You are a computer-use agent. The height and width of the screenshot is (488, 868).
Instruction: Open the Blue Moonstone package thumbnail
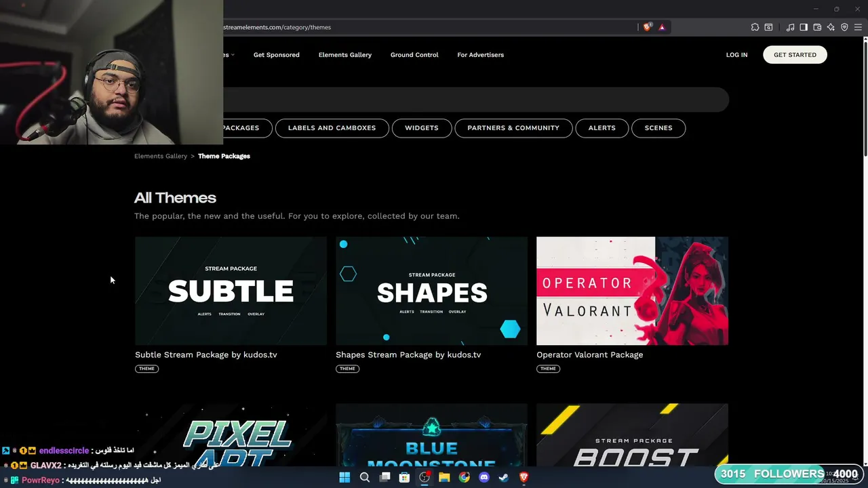[x=431, y=434]
